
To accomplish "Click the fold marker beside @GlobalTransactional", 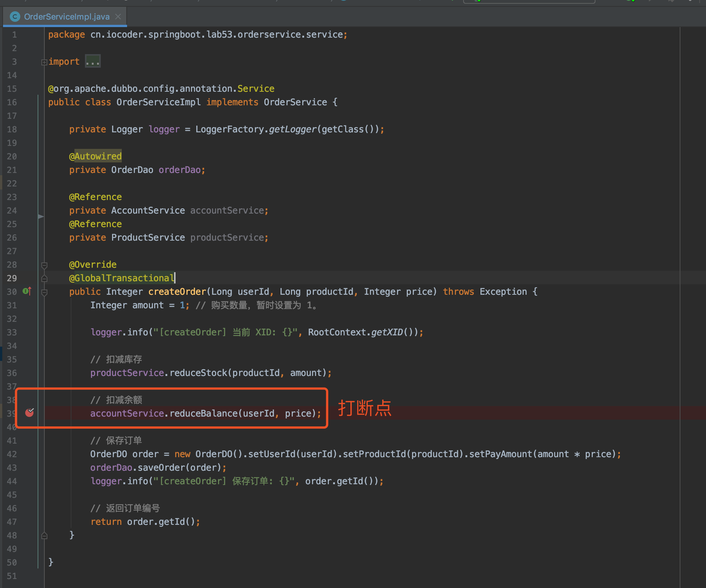I will pos(44,279).
